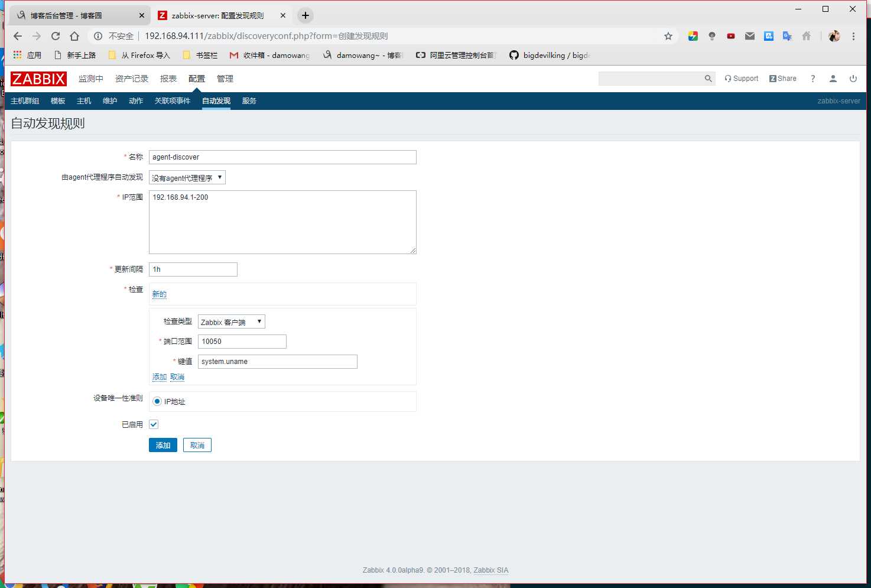Open Chrome three-dot menu
This screenshot has height=588, width=871.
853,36
